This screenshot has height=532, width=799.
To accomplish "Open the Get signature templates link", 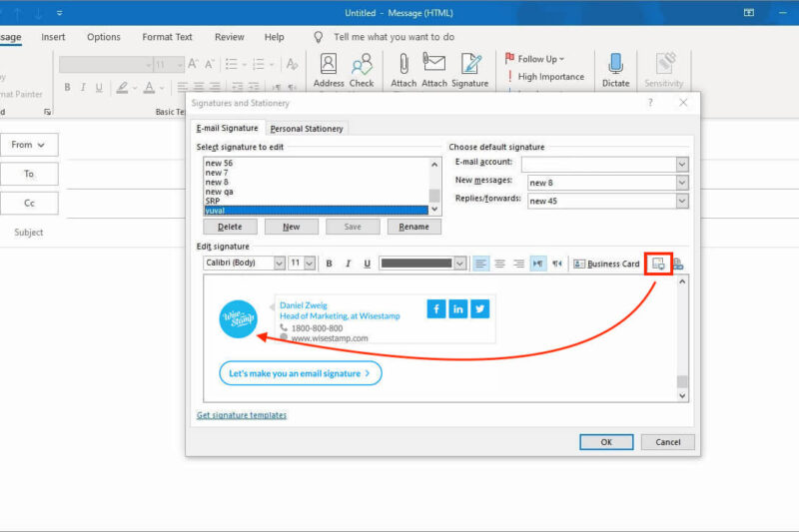I will (242, 415).
